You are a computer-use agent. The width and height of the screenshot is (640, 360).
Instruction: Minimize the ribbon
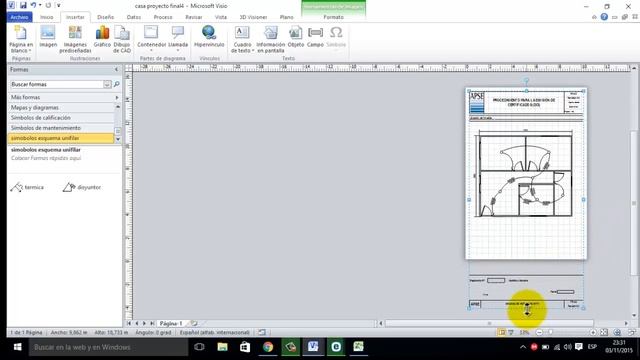click(594, 17)
